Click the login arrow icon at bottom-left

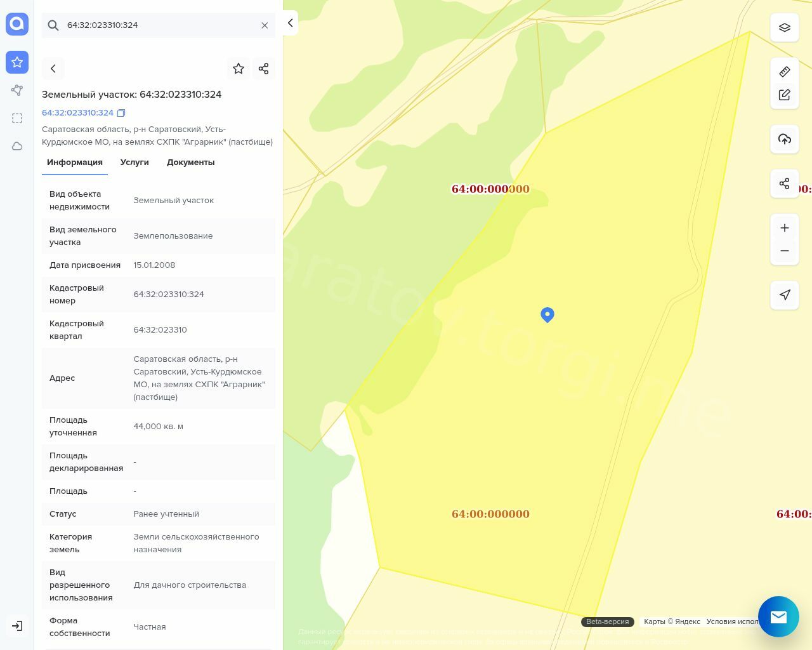pyautogui.click(x=17, y=626)
